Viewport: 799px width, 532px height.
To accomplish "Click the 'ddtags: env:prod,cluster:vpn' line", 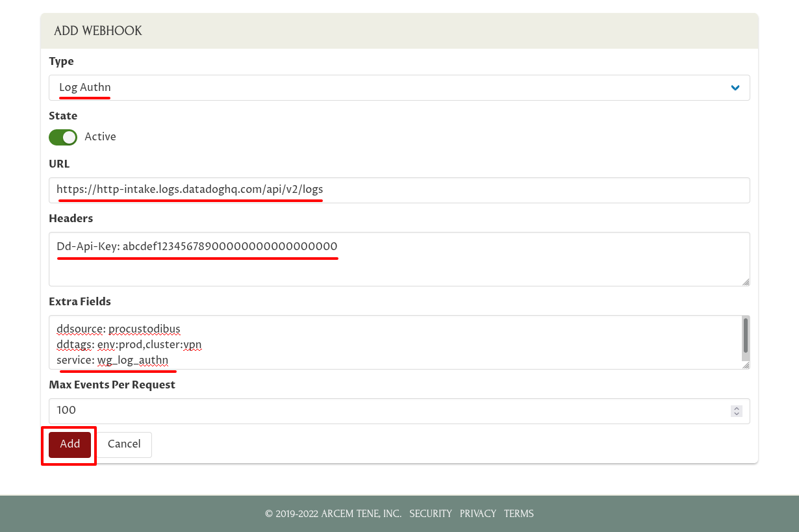I will (129, 345).
